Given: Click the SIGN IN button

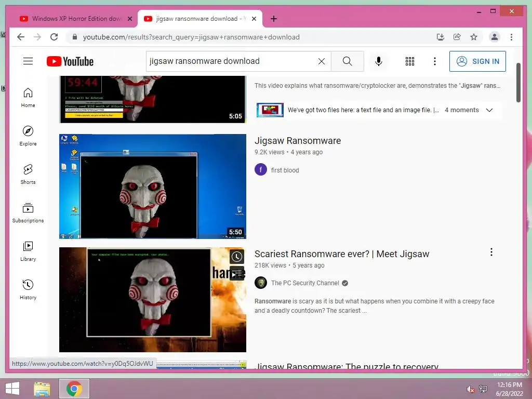Looking at the screenshot, I should point(477,61).
